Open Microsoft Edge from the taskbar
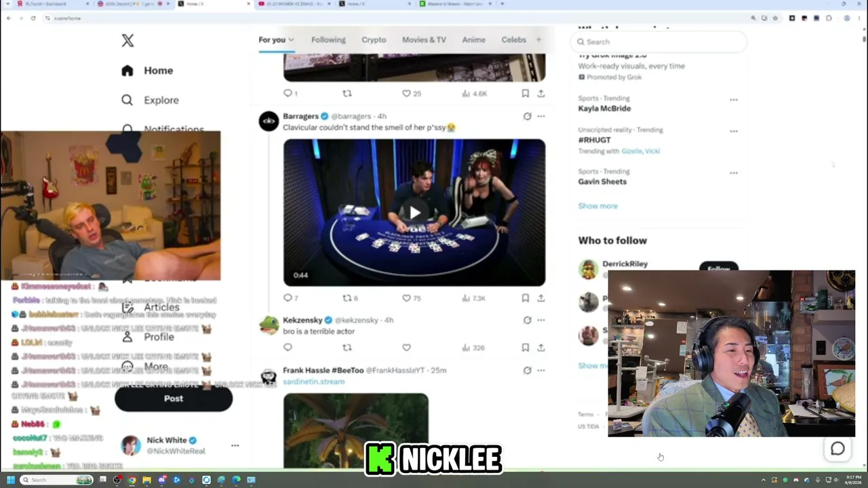 tap(236, 480)
